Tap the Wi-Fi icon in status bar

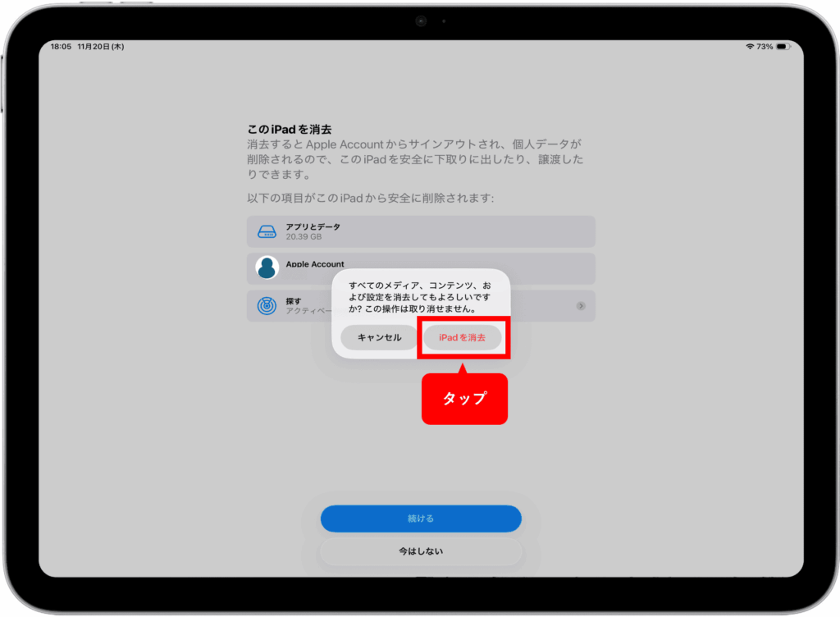[x=750, y=47]
